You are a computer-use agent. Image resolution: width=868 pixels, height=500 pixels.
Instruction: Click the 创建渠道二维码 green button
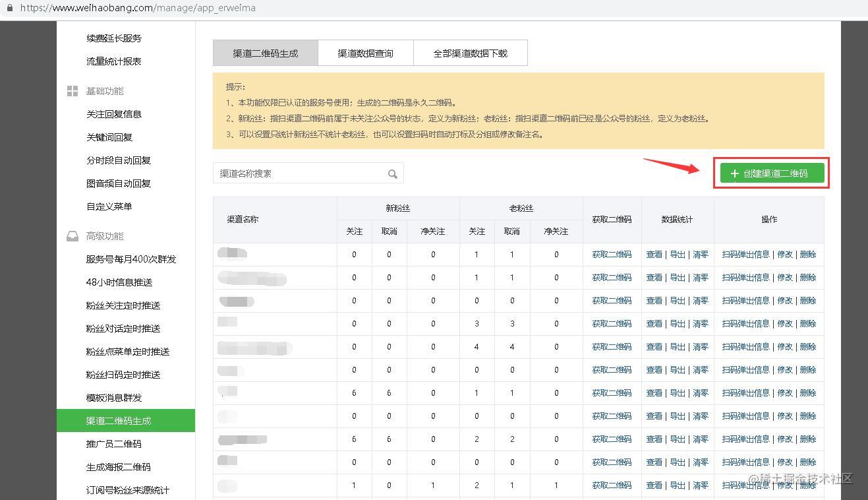[x=772, y=173]
